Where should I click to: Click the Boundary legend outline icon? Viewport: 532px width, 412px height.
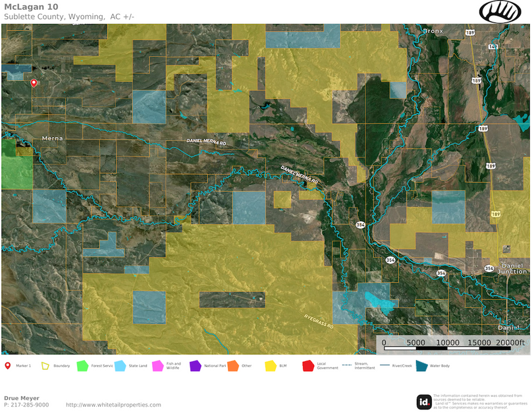(x=45, y=365)
